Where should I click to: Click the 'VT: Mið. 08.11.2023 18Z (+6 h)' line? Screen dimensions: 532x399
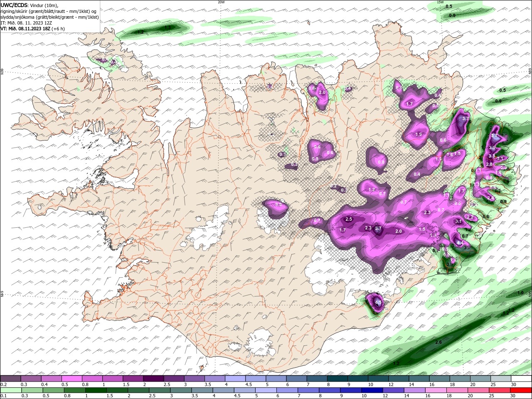[x=32, y=29]
